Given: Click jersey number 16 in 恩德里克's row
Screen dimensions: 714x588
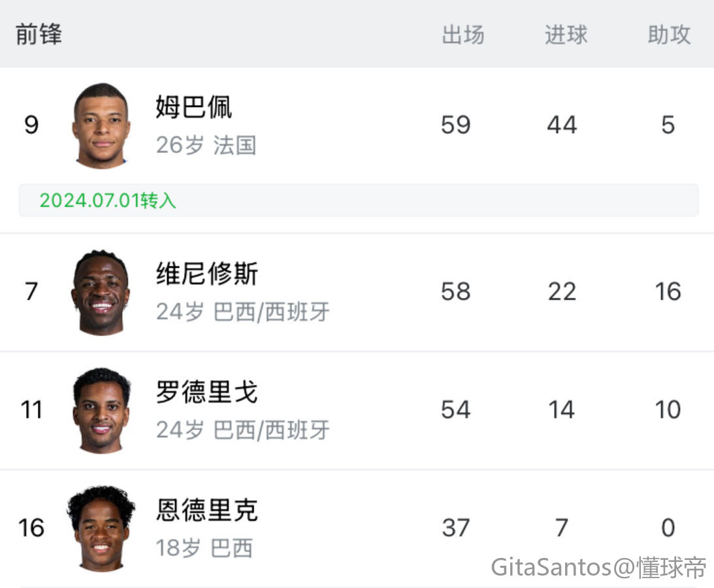Looking at the screenshot, I should [31, 527].
